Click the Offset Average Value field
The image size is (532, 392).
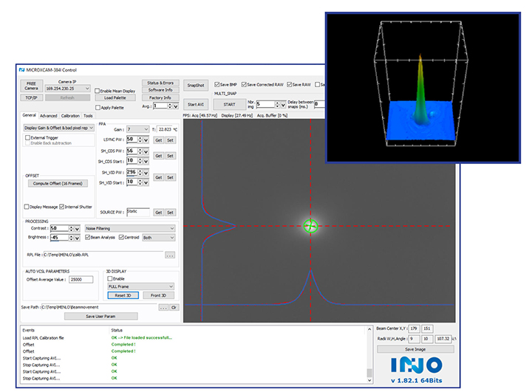(x=81, y=279)
